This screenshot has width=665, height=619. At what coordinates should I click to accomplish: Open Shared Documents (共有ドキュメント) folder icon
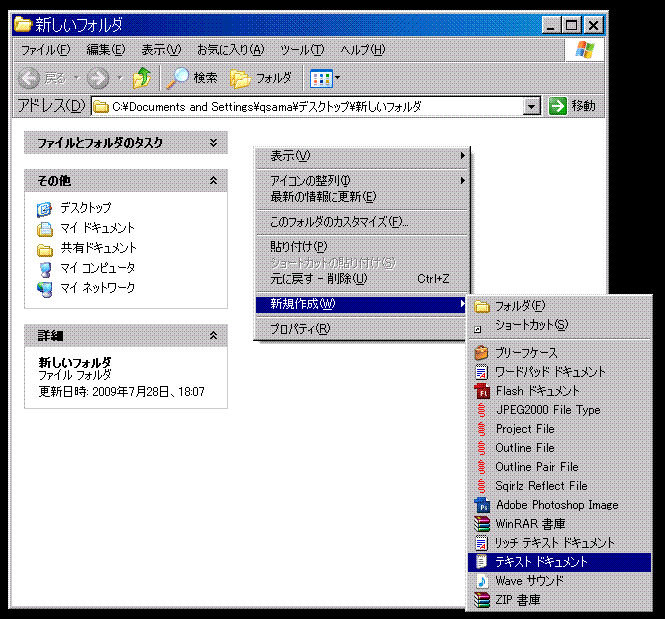(45, 249)
